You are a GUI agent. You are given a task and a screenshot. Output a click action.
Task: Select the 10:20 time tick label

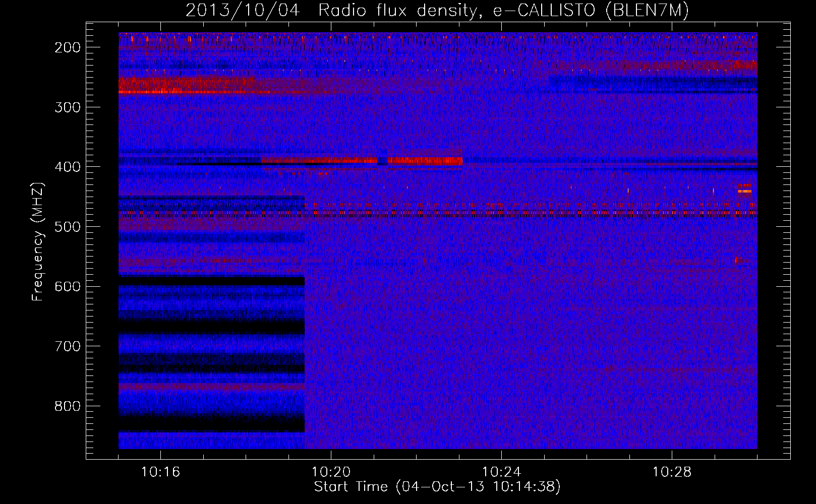[331, 472]
